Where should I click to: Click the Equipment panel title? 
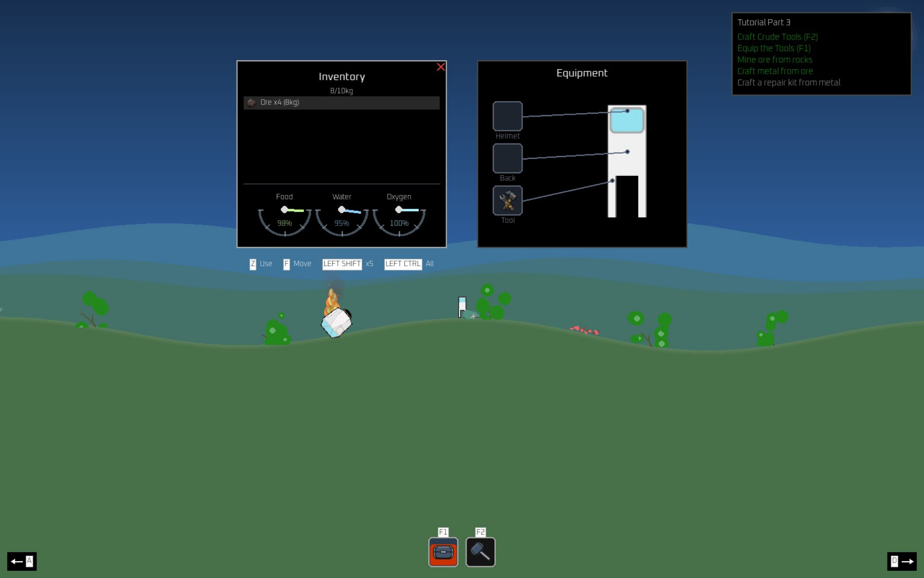(x=582, y=73)
